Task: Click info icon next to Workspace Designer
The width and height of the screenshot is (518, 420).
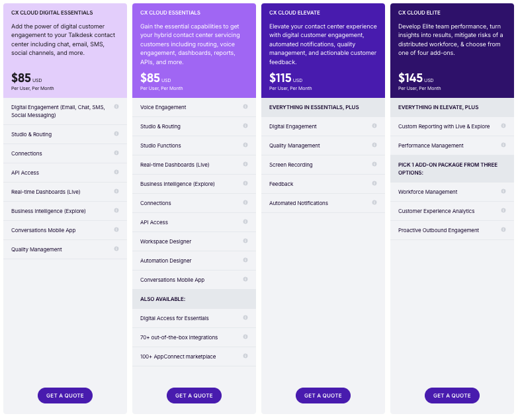Action: coord(245,241)
